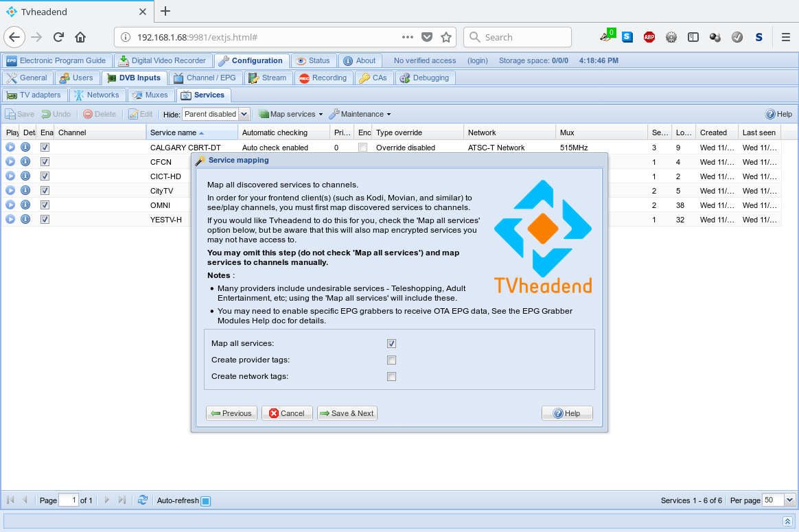The image size is (799, 532).
Task: Click the Help icon in the services toolbar
Action: (778, 114)
